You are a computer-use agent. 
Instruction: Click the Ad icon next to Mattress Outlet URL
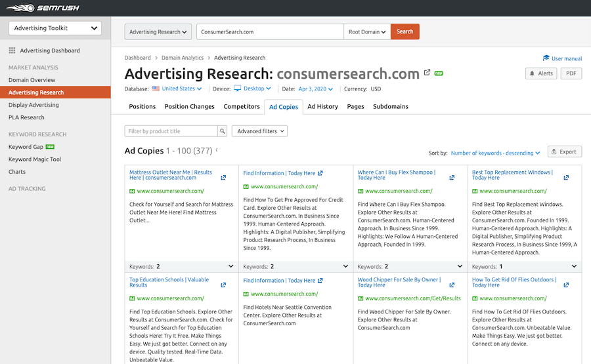coord(132,192)
